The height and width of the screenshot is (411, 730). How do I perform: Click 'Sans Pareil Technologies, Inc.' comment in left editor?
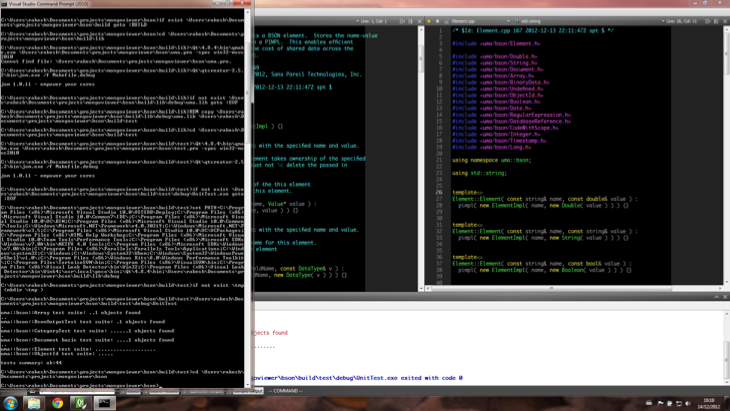[316, 74]
